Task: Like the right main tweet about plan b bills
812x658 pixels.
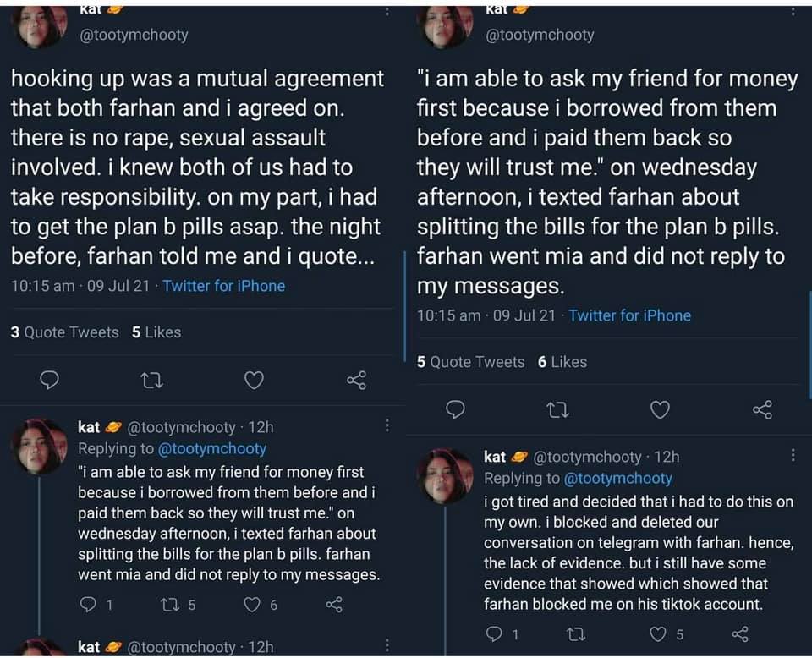Action: click(660, 410)
